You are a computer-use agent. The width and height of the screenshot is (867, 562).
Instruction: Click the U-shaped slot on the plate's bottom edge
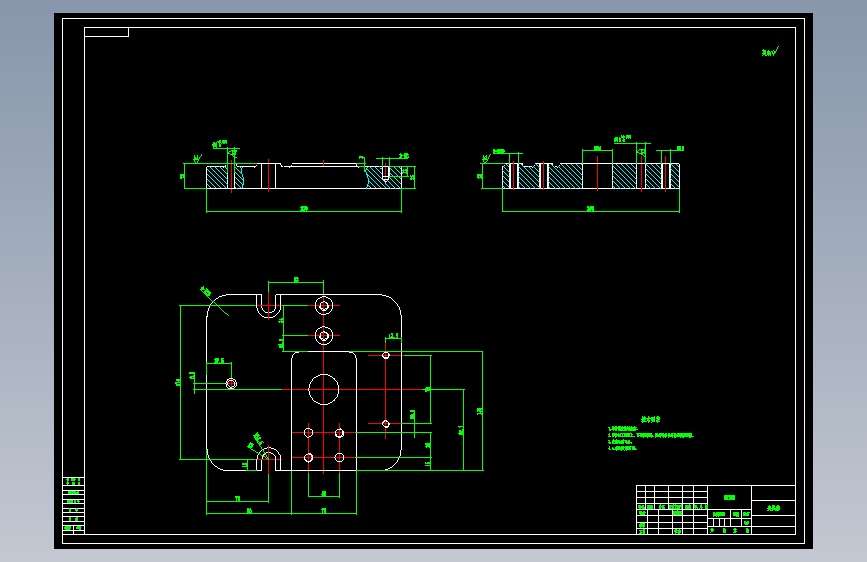point(268,459)
